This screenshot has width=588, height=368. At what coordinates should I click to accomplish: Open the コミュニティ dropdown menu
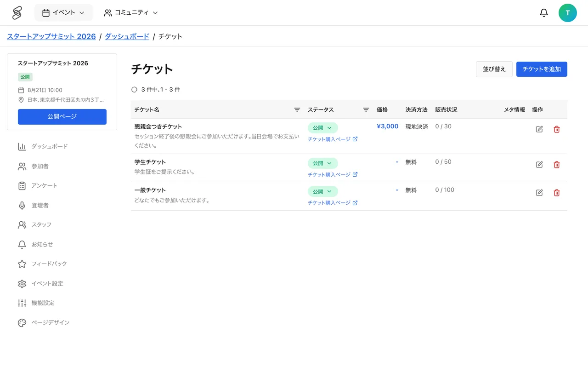click(x=131, y=13)
